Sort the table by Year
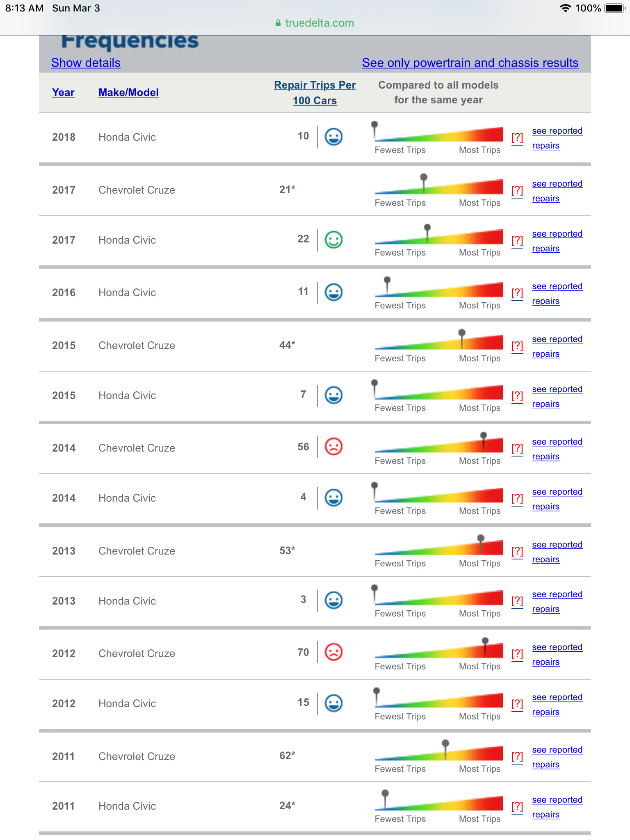 pos(63,92)
